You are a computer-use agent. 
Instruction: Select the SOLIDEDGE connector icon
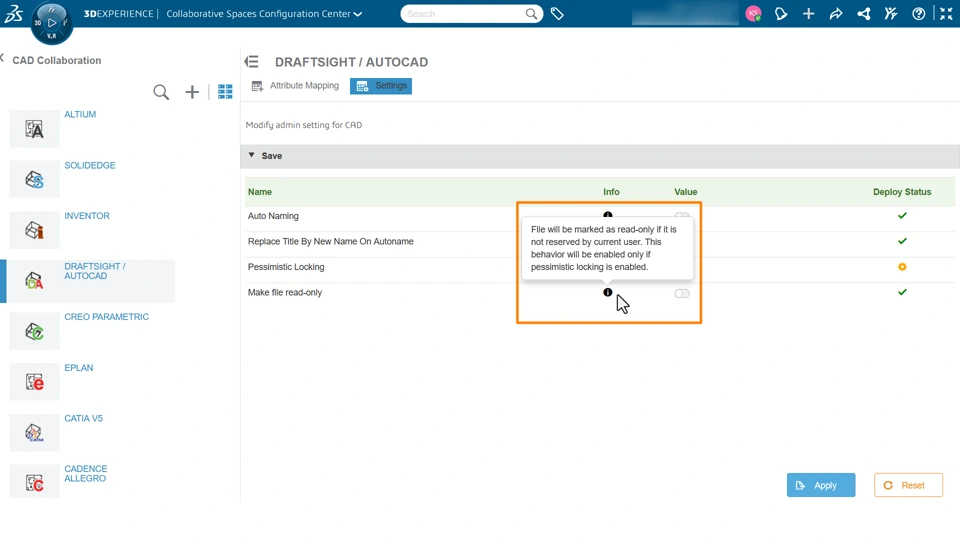tap(34, 179)
